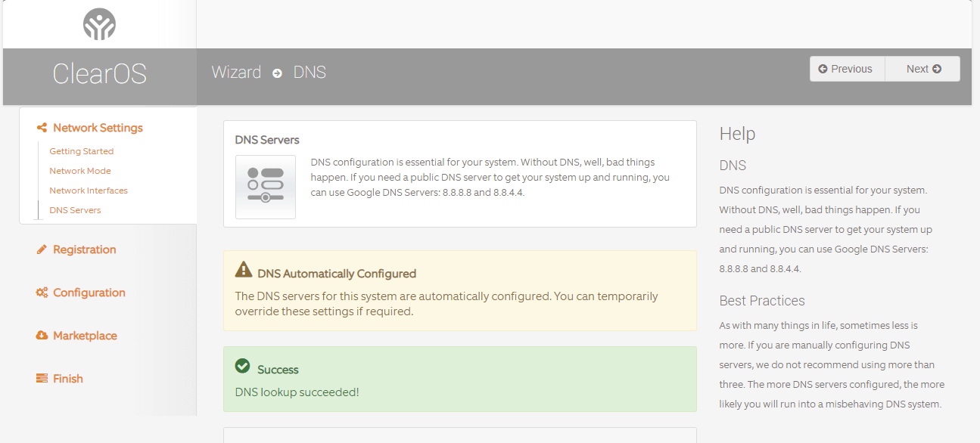Image resolution: width=980 pixels, height=443 pixels.
Task: Open the Wizard breadcrumb
Action: pos(236,72)
